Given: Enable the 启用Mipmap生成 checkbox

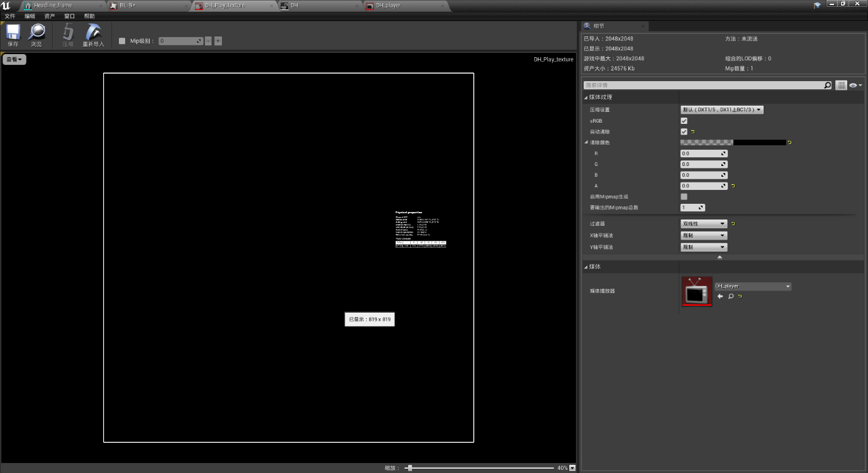Looking at the screenshot, I should coord(684,197).
